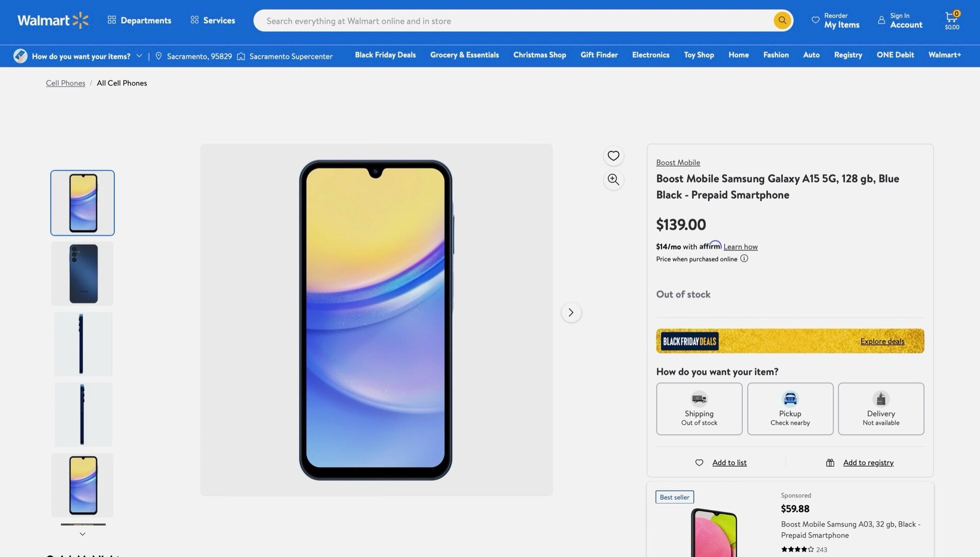Select the first phone front-view thumbnail

click(82, 202)
